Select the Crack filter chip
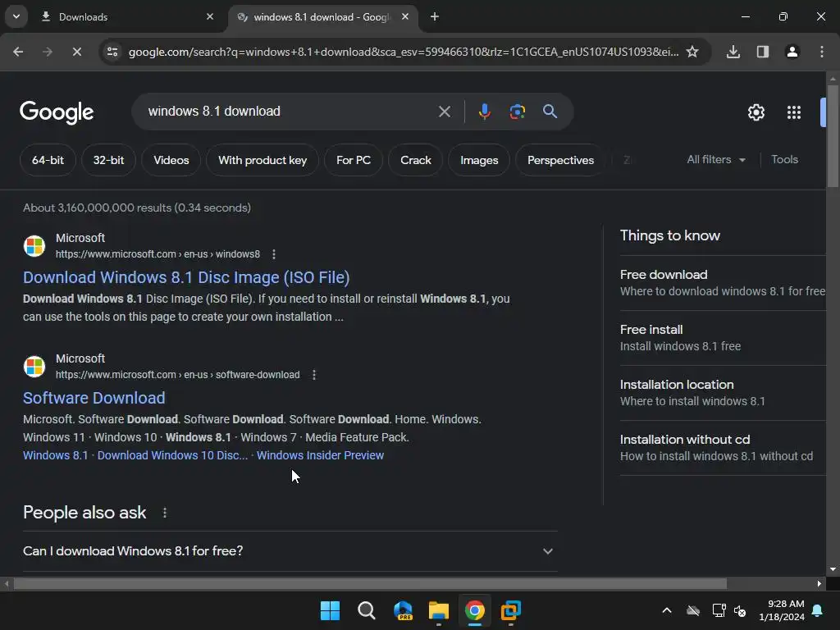This screenshot has width=840, height=630. point(416,160)
